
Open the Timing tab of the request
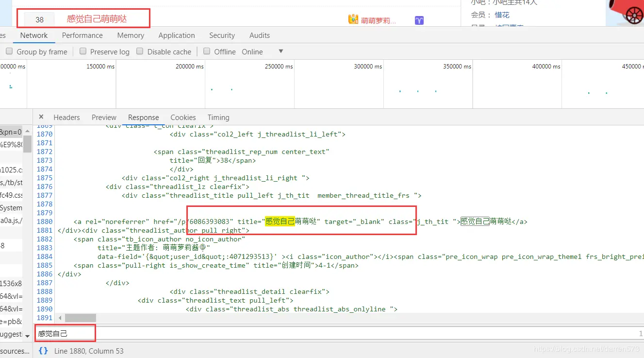(x=218, y=118)
